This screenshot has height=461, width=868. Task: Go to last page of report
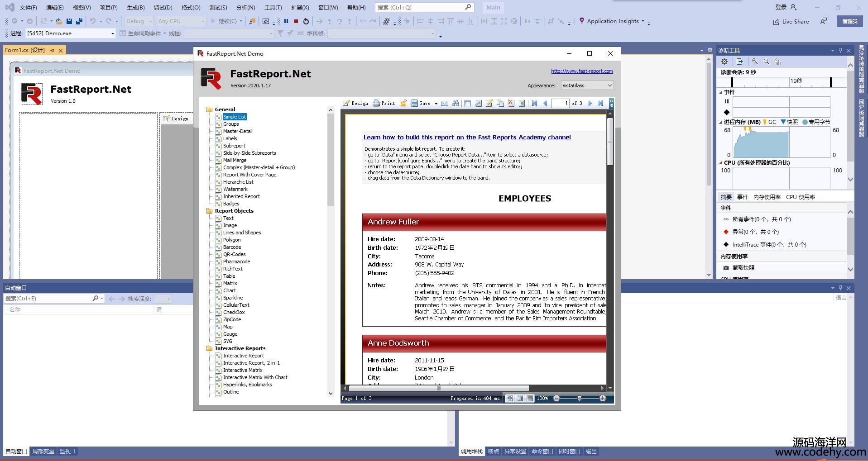click(x=601, y=103)
